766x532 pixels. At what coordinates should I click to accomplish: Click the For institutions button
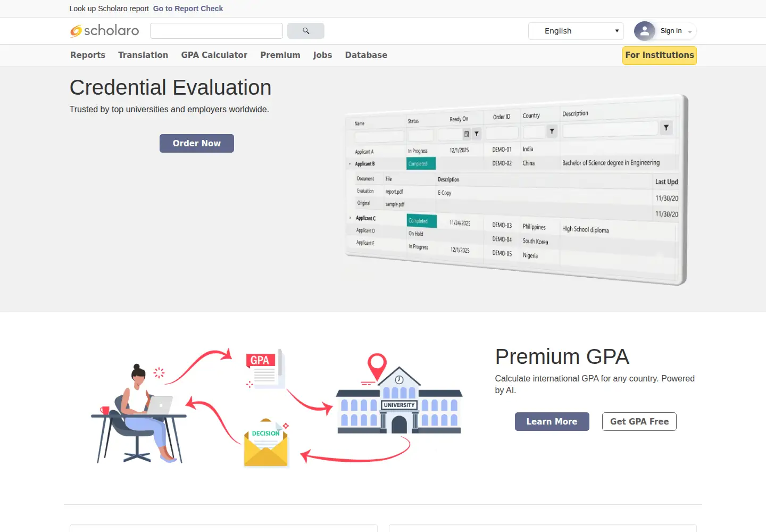click(x=660, y=55)
